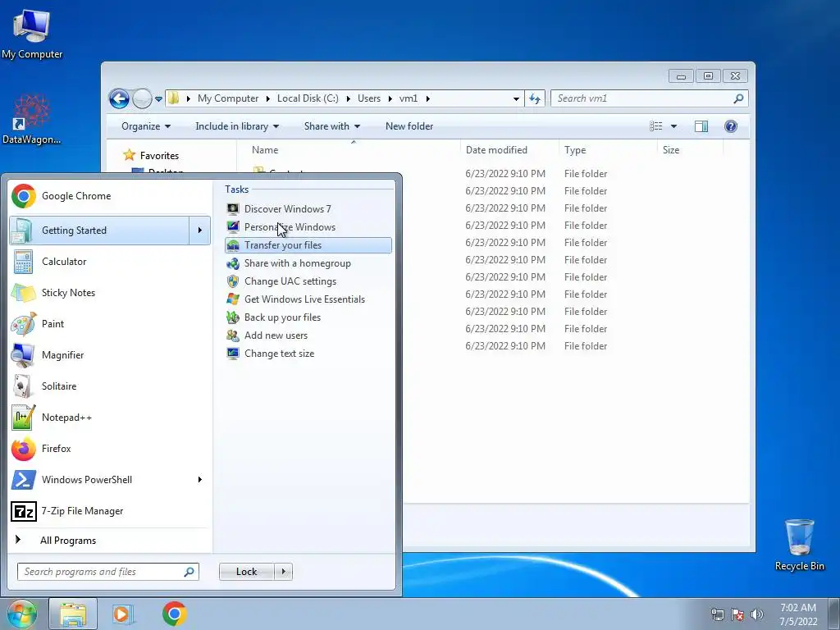Expand the Windows PowerShell submenu arrow

(x=200, y=479)
